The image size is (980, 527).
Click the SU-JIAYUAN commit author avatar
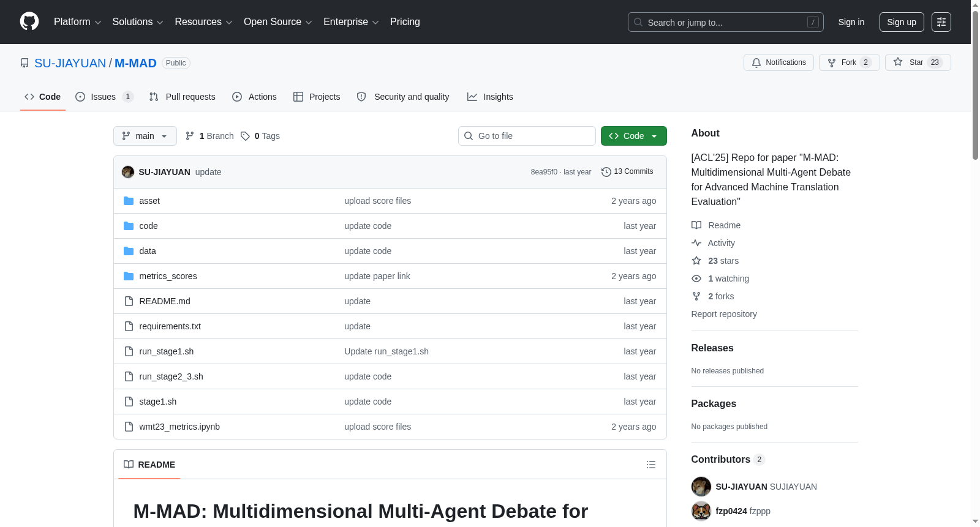[x=128, y=172]
